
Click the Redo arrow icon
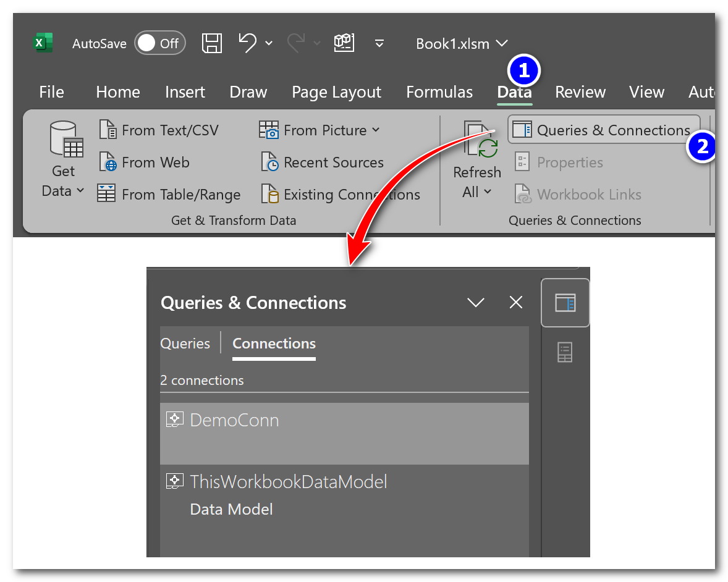[x=296, y=43]
